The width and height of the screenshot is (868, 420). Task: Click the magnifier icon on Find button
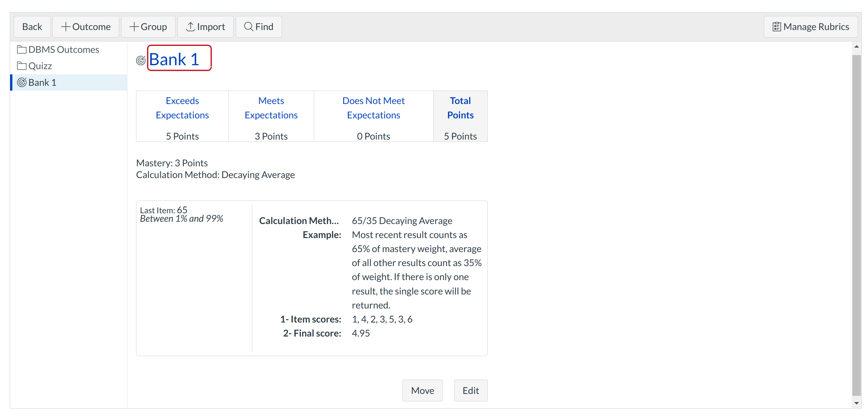click(x=248, y=27)
